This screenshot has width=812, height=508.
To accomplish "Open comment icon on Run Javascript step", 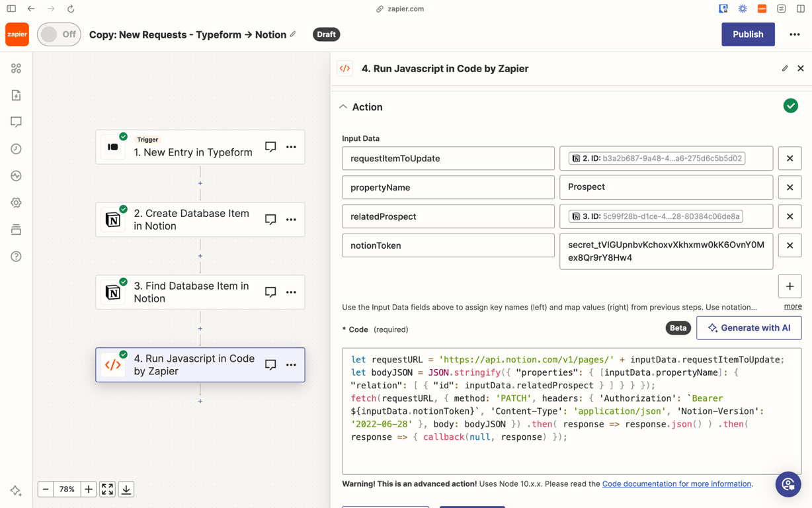I will coord(270,365).
